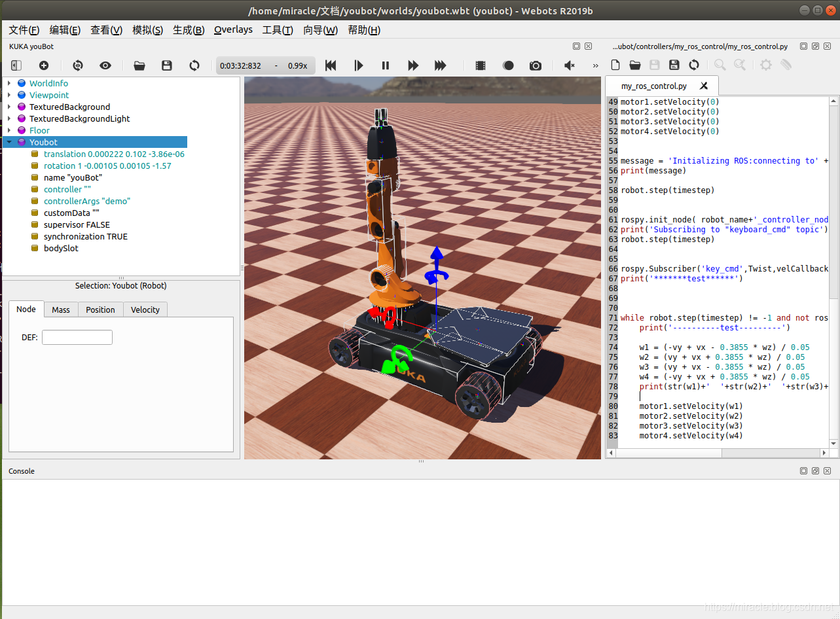
Task: Step the simulation one frame
Action: tap(358, 65)
